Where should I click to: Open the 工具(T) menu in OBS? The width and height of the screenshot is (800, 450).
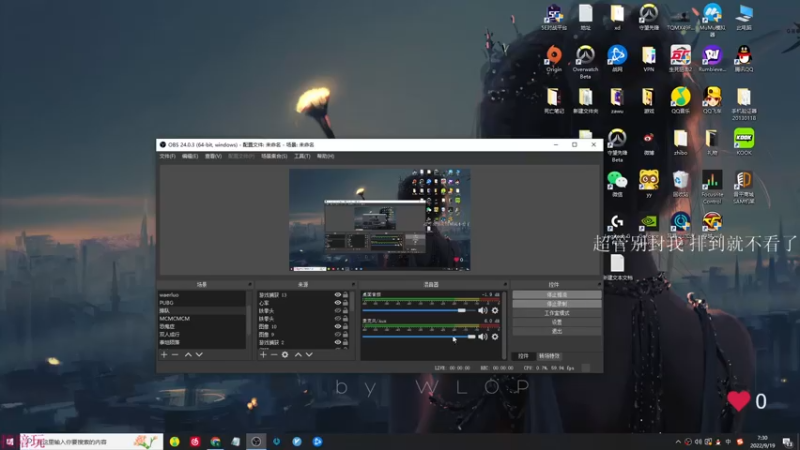(302, 156)
